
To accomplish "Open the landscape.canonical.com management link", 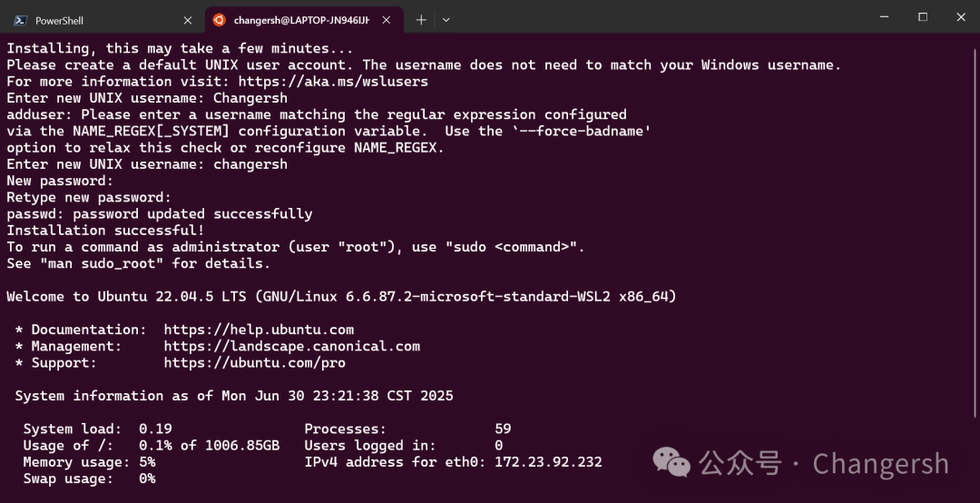I will [291, 346].
